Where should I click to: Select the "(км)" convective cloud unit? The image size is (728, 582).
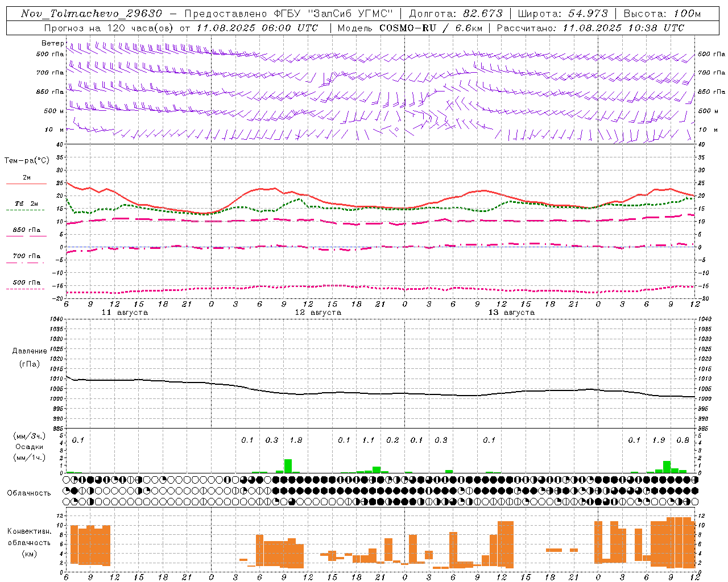[x=30, y=553]
